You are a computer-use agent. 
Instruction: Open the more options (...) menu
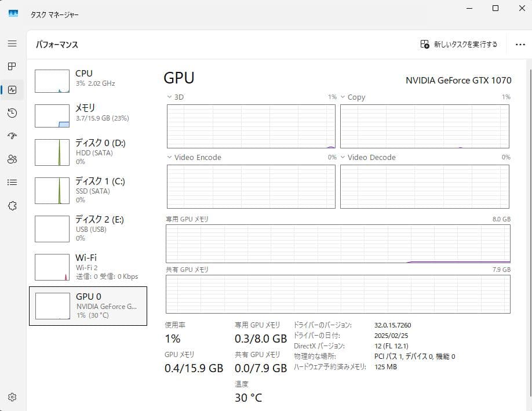pos(520,44)
